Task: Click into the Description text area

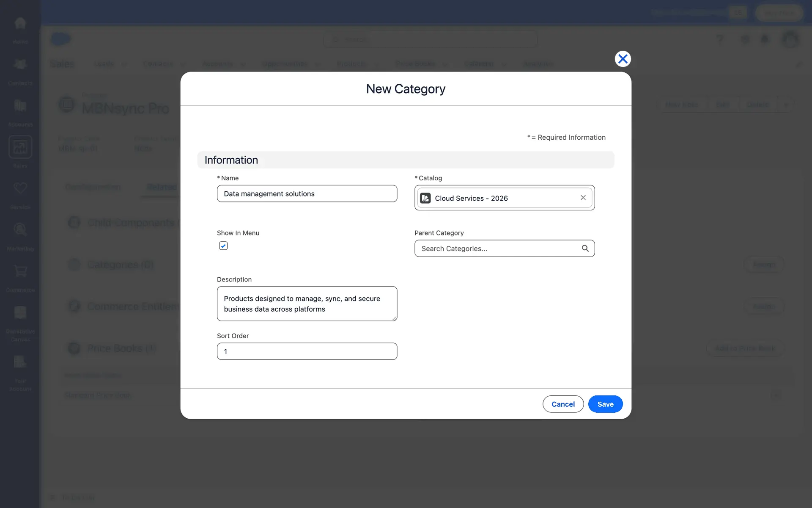Action: point(307,304)
